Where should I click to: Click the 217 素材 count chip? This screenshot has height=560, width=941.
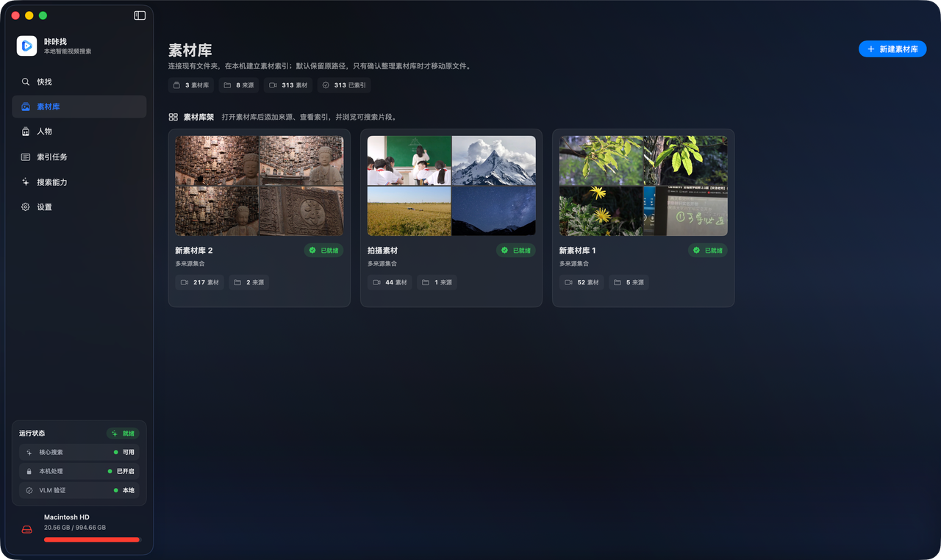199,282
